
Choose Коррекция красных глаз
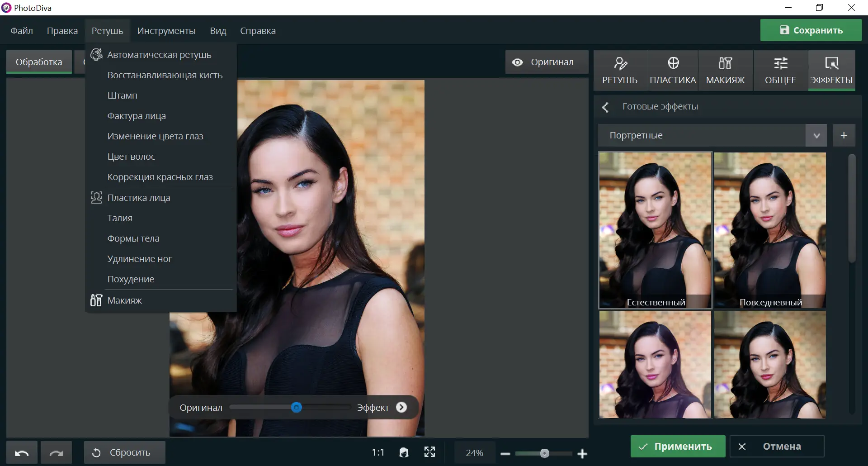tap(160, 177)
